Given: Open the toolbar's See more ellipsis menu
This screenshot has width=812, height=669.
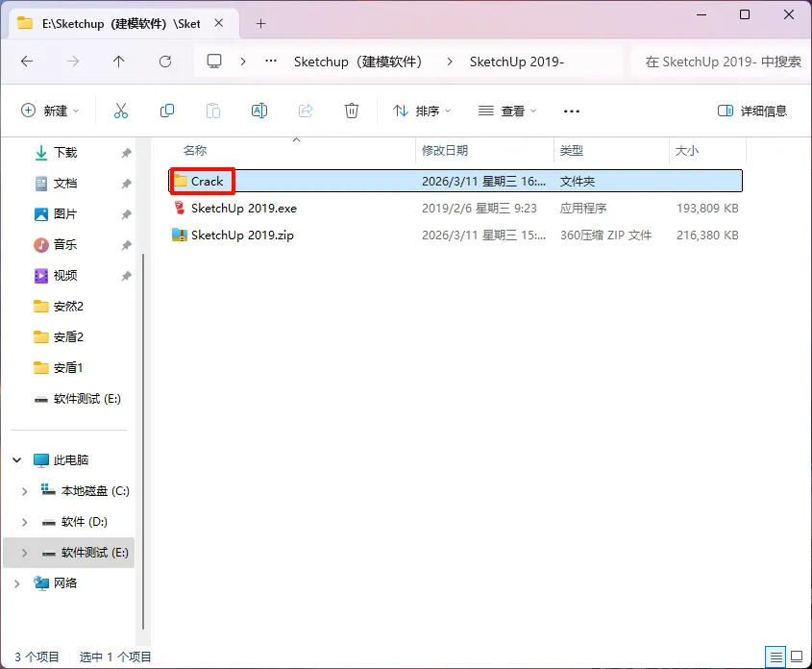Looking at the screenshot, I should 571,111.
